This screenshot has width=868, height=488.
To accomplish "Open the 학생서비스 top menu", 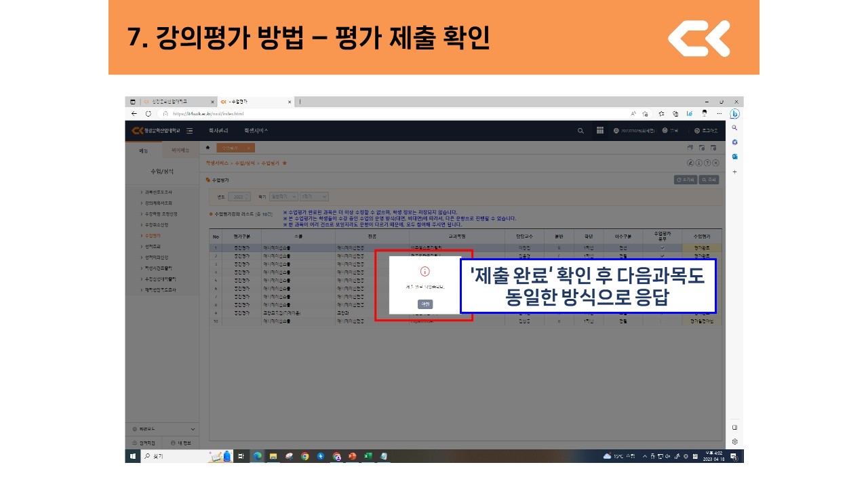I will click(x=256, y=131).
